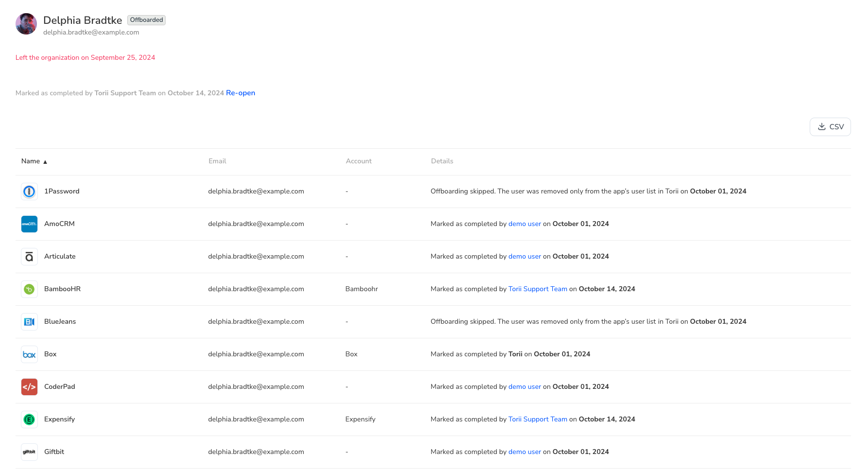Open demo user link in Articulate row
The height and width of the screenshot is (472, 868).
coord(525,257)
